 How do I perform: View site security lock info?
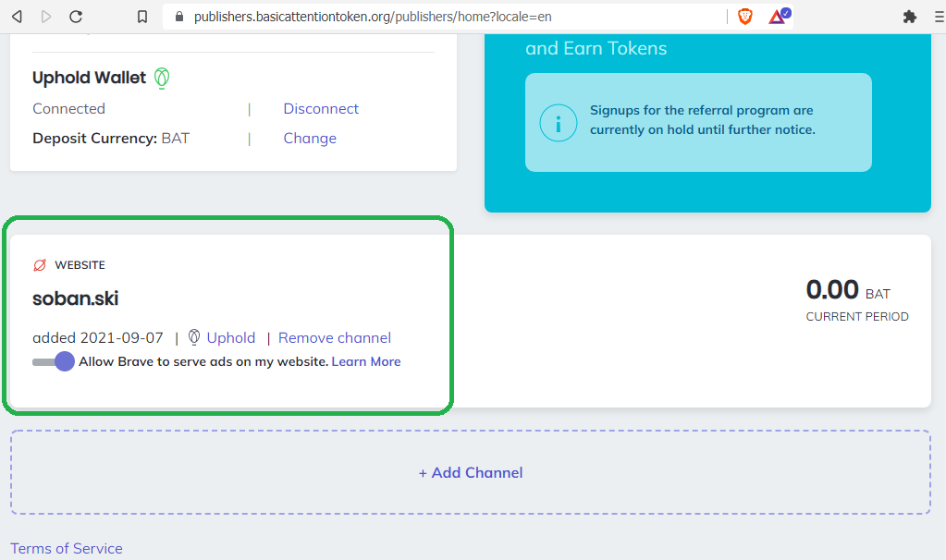coord(179,17)
